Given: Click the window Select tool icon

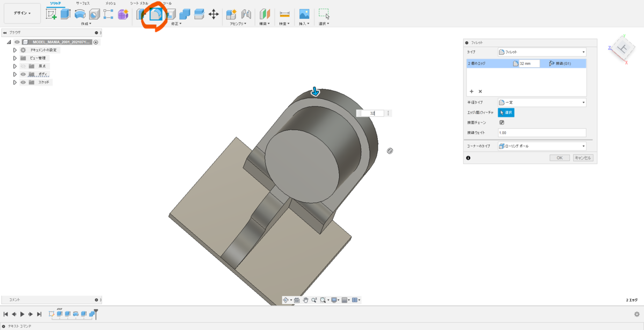Looking at the screenshot, I should (324, 15).
